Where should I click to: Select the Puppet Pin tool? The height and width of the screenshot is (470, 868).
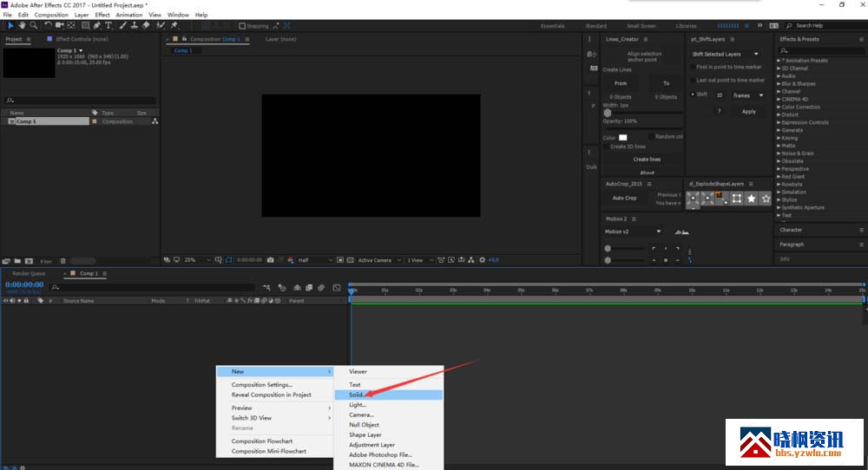pyautogui.click(x=174, y=25)
